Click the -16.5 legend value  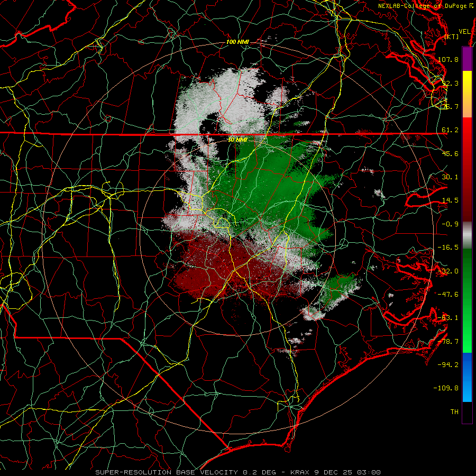click(x=448, y=248)
